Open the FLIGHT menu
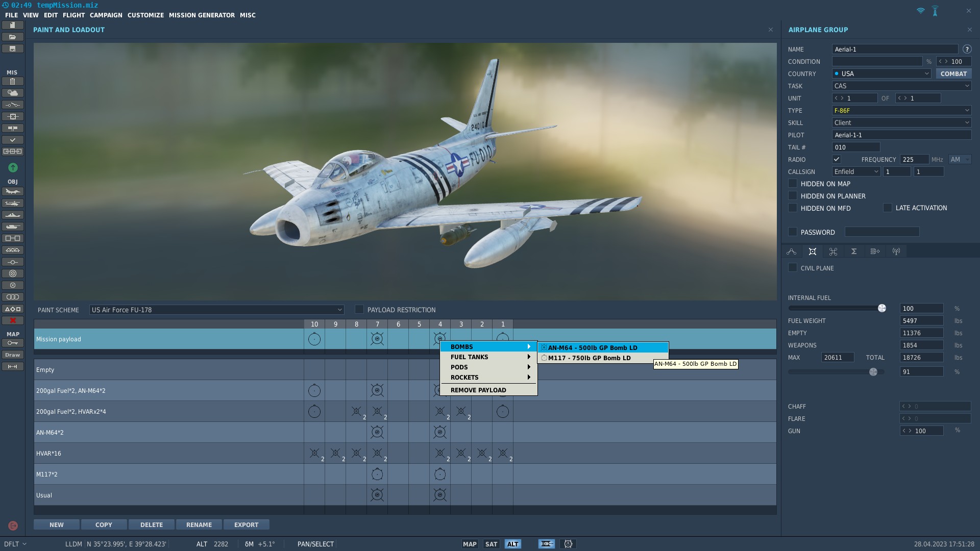 73,15
